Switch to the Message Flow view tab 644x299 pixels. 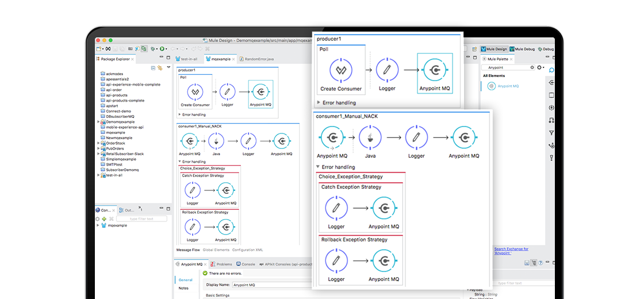188,250
